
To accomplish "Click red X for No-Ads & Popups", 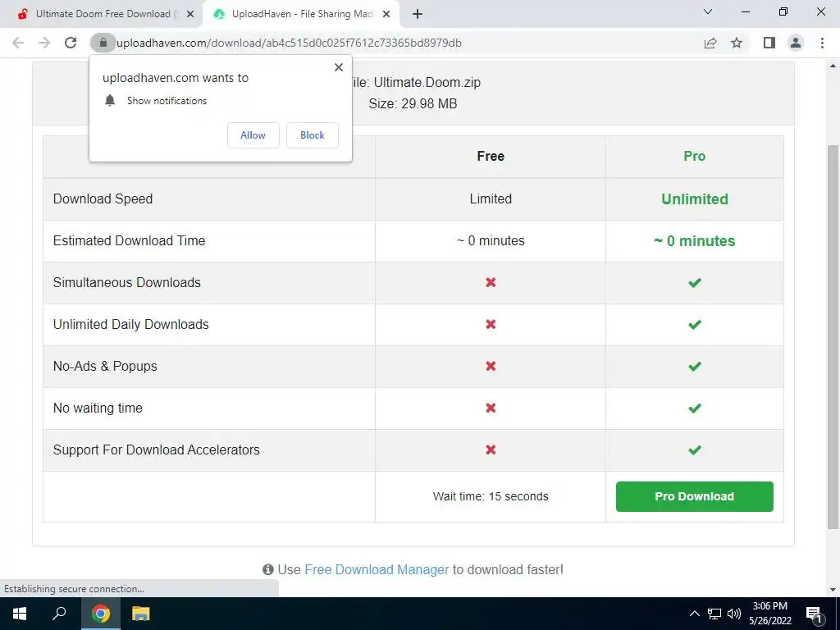I will [x=491, y=366].
